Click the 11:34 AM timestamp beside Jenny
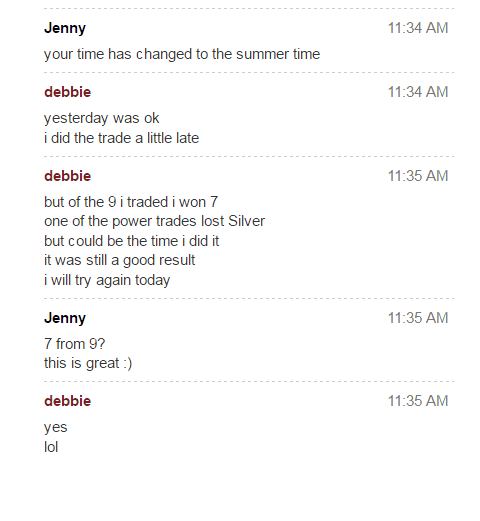 418,28
